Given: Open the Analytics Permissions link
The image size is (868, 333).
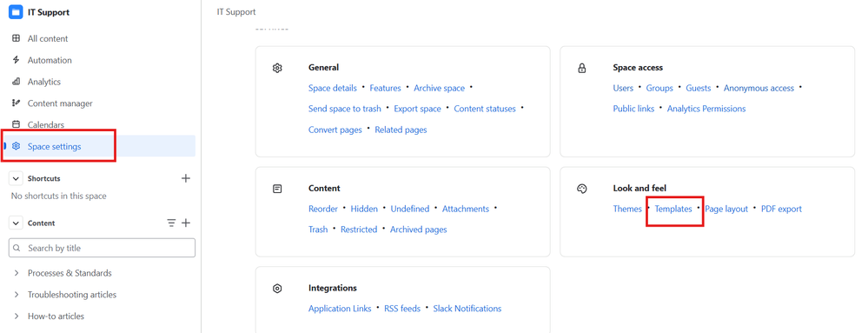Looking at the screenshot, I should 706,109.
